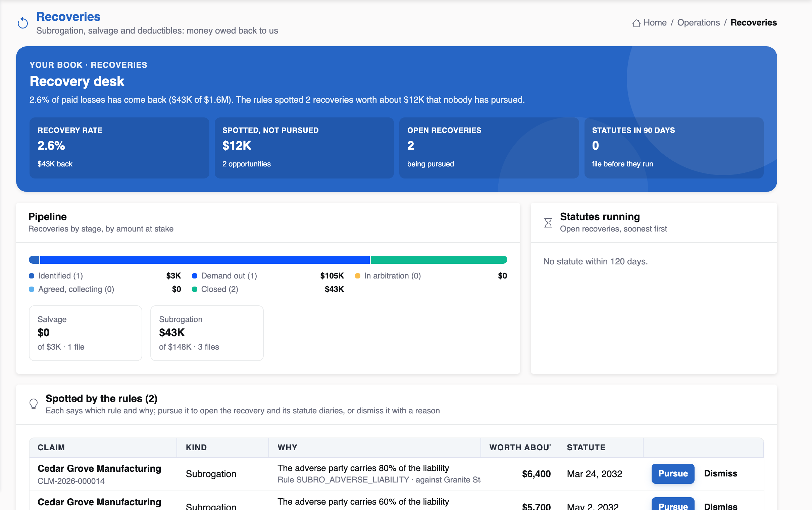Click the green Closed legend dot
This screenshot has height=510, width=812.
(x=195, y=290)
